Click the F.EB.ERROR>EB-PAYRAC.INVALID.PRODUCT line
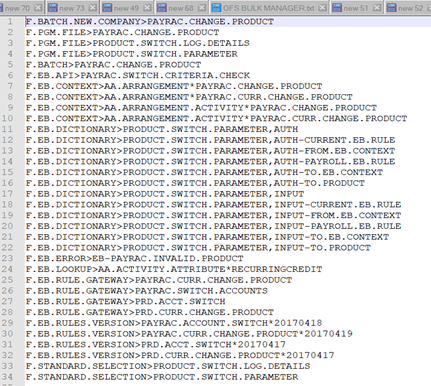431x386 pixels. click(x=134, y=258)
